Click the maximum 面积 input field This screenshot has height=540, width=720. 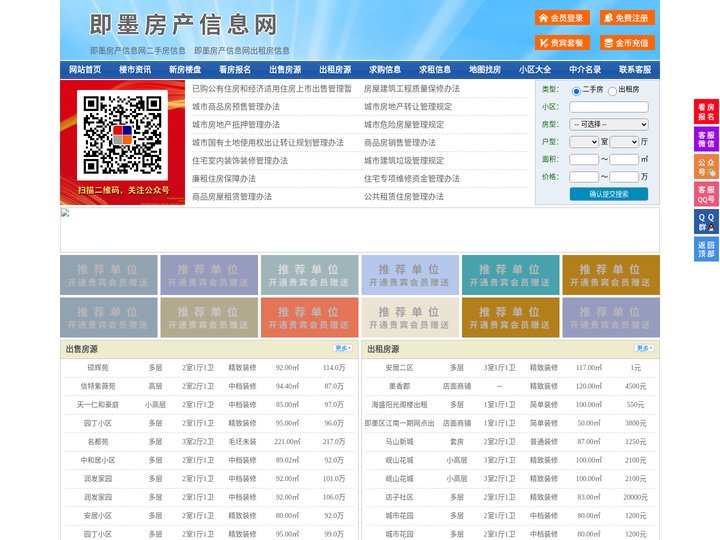pyautogui.click(x=624, y=159)
